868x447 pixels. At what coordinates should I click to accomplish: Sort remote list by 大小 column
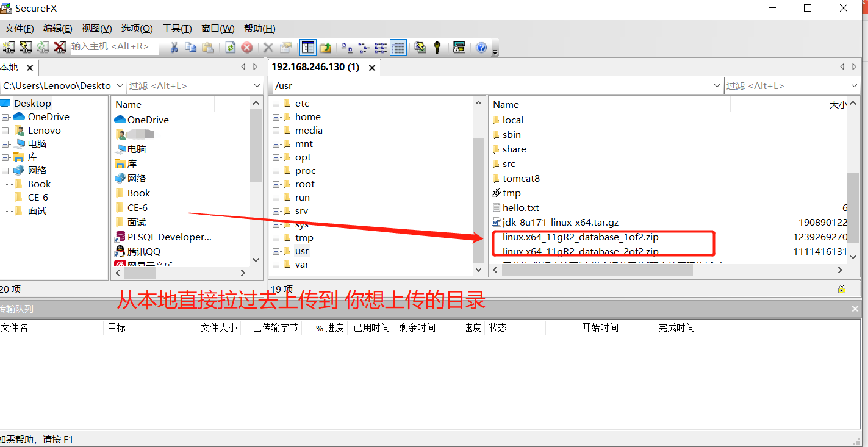(838, 105)
